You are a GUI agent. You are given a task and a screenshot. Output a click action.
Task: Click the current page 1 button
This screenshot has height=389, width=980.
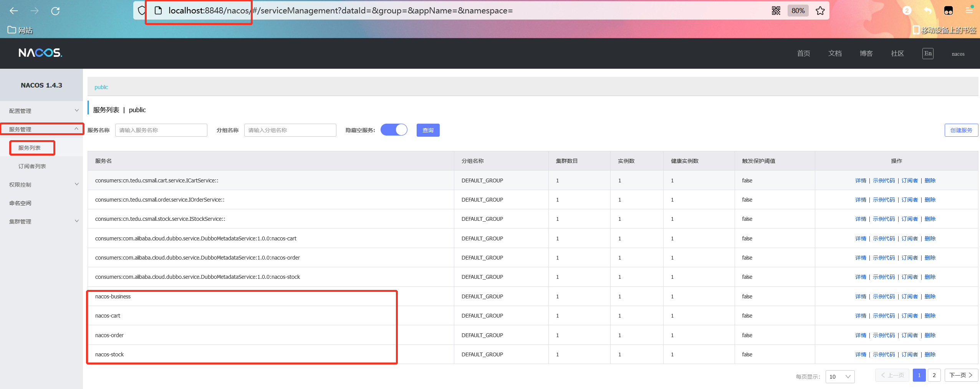click(919, 375)
